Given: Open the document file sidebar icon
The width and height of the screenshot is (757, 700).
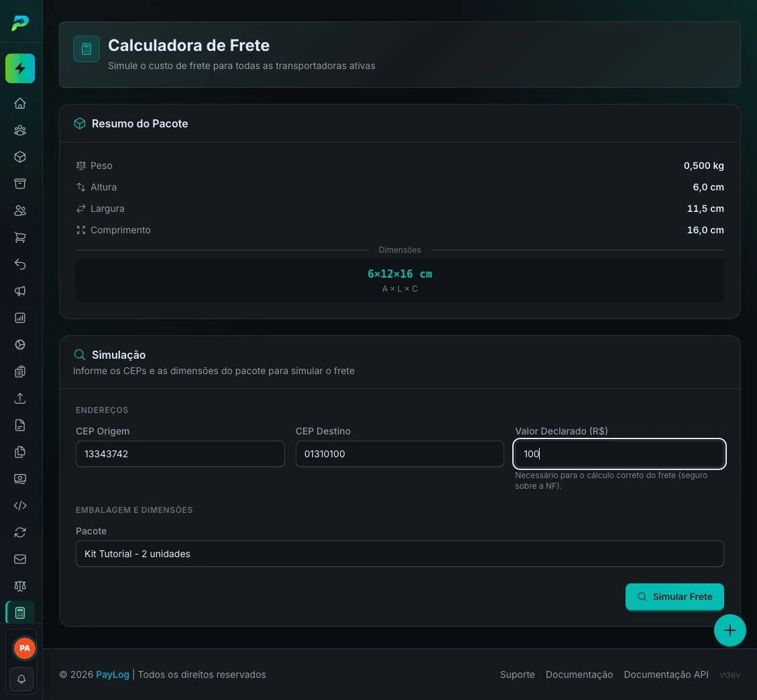Looking at the screenshot, I should [x=20, y=425].
